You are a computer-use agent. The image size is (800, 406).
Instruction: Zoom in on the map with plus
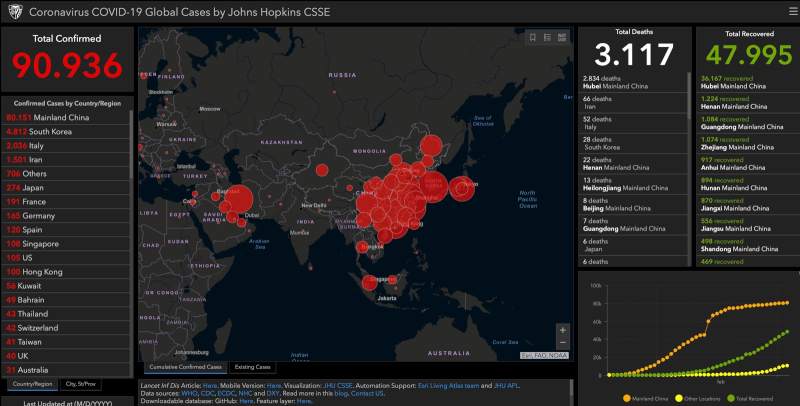pyautogui.click(x=563, y=330)
